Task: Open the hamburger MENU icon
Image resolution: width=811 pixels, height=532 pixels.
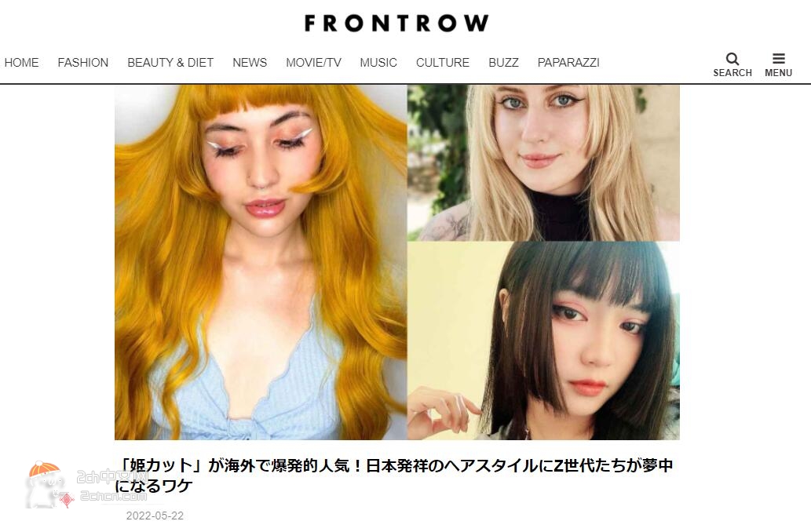Action: [778, 58]
